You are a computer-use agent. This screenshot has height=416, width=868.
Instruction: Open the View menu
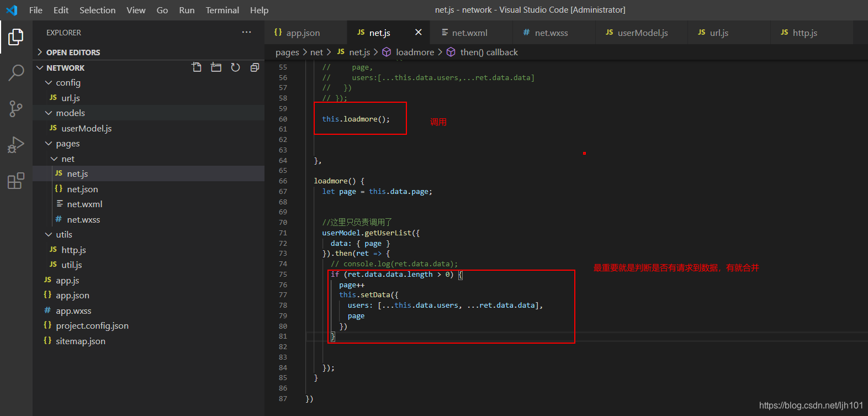pyautogui.click(x=136, y=10)
